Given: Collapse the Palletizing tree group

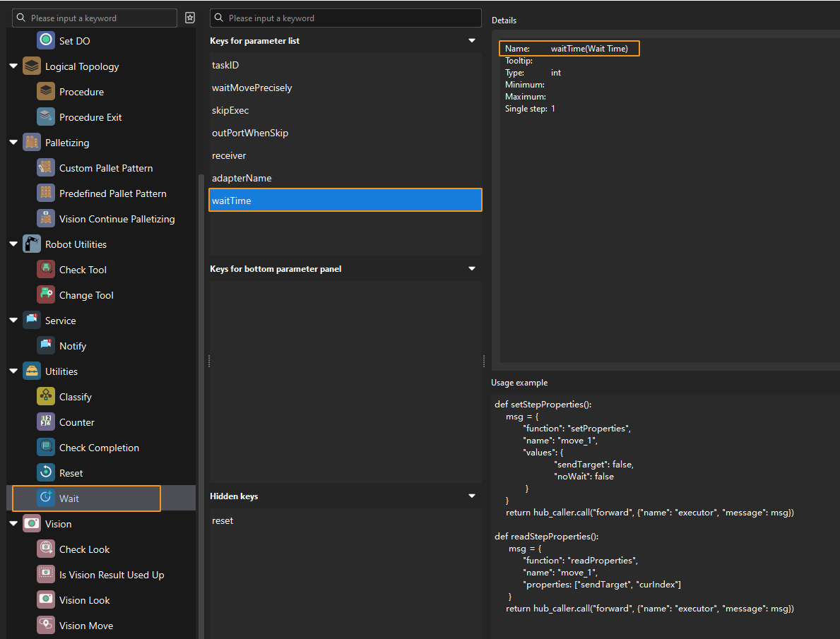Looking at the screenshot, I should tap(13, 143).
